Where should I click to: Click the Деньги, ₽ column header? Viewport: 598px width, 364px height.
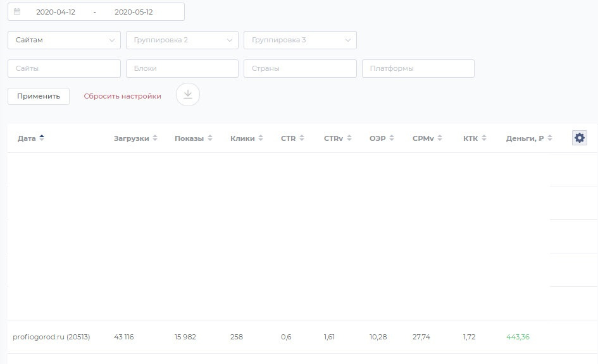525,138
